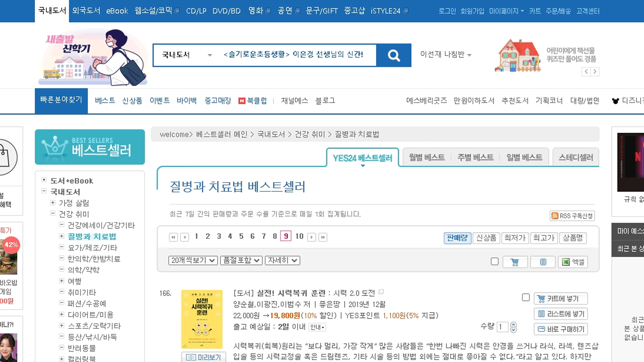This screenshot has height=362, width=644.
Task: Go to page 1 of results
Action: point(196,236)
